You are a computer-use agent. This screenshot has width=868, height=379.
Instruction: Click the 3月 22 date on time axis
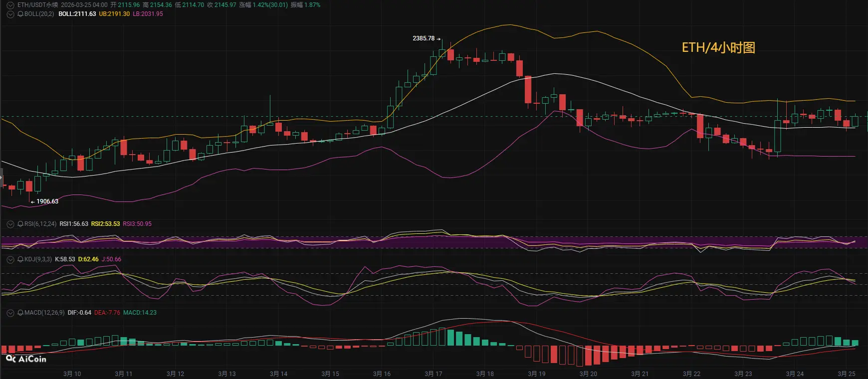692,374
